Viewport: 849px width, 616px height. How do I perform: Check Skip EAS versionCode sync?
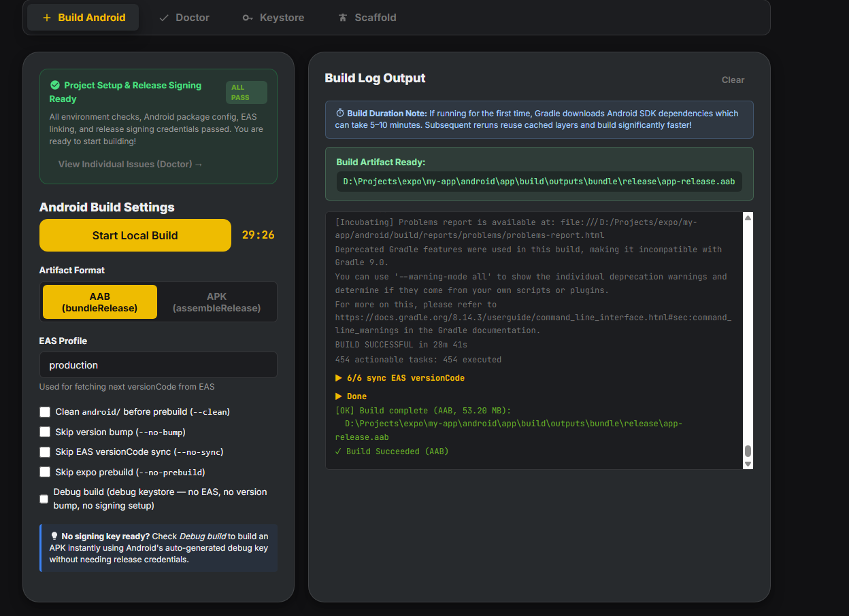pyautogui.click(x=45, y=452)
